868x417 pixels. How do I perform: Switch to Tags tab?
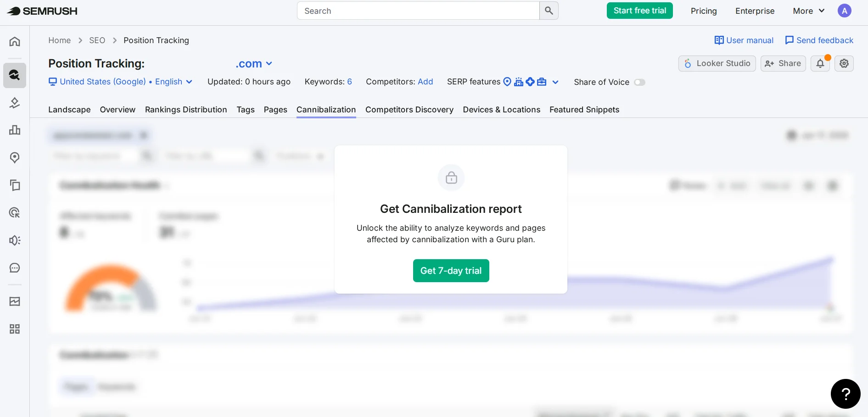point(246,110)
